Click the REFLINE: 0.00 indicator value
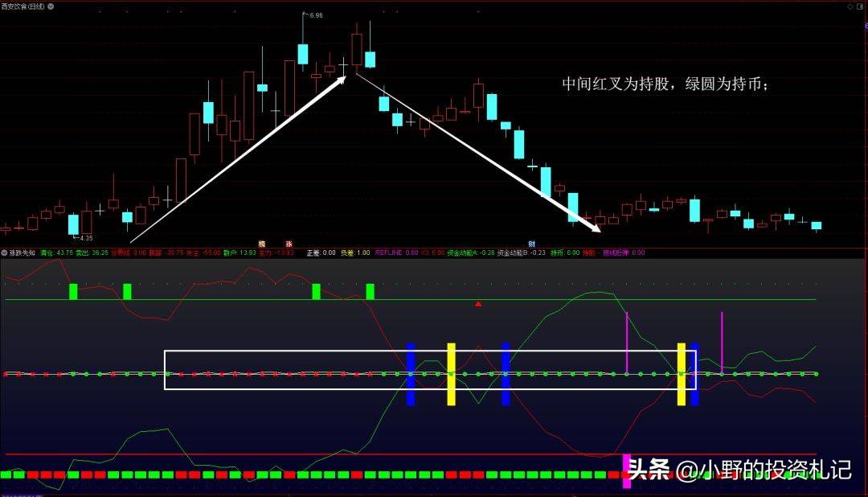 [396, 253]
